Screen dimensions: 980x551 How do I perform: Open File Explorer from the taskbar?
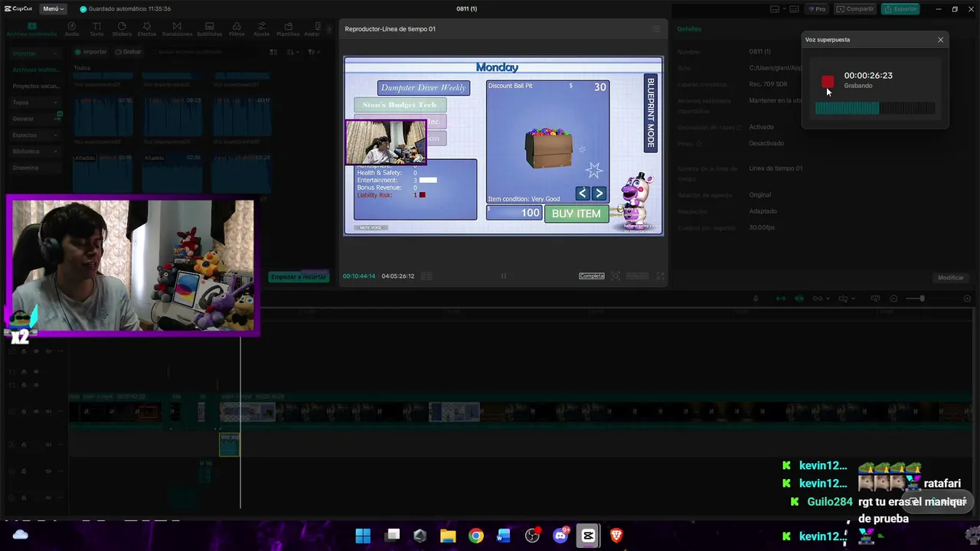pos(448,536)
